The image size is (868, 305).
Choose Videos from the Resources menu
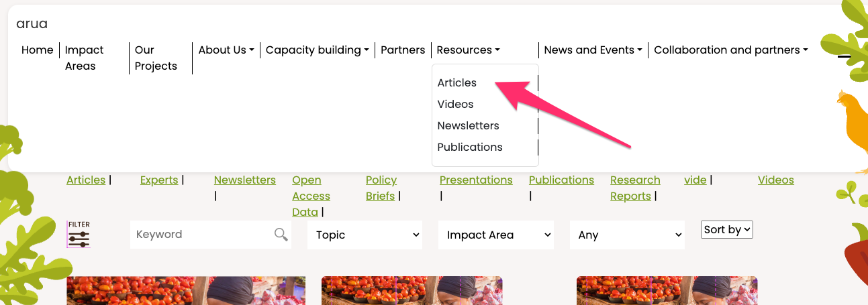click(455, 105)
